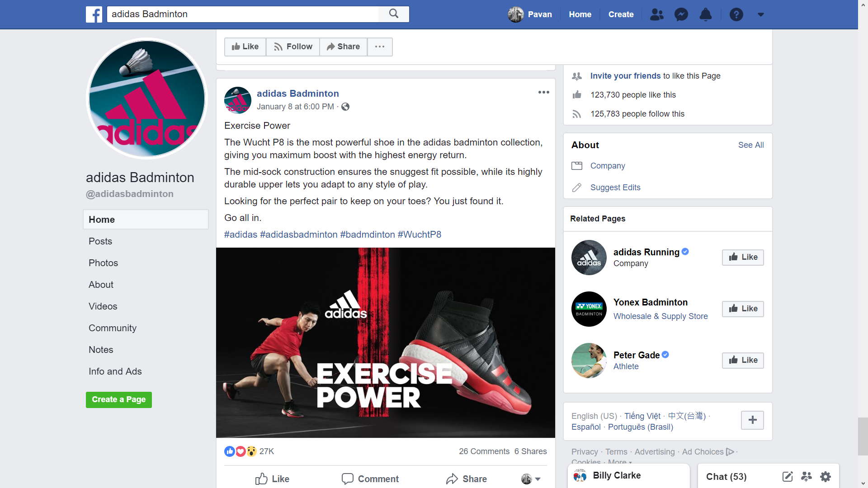Screen dimensions: 868x488
Task: Click the adidas Running logo thumbnail
Action: click(x=589, y=258)
